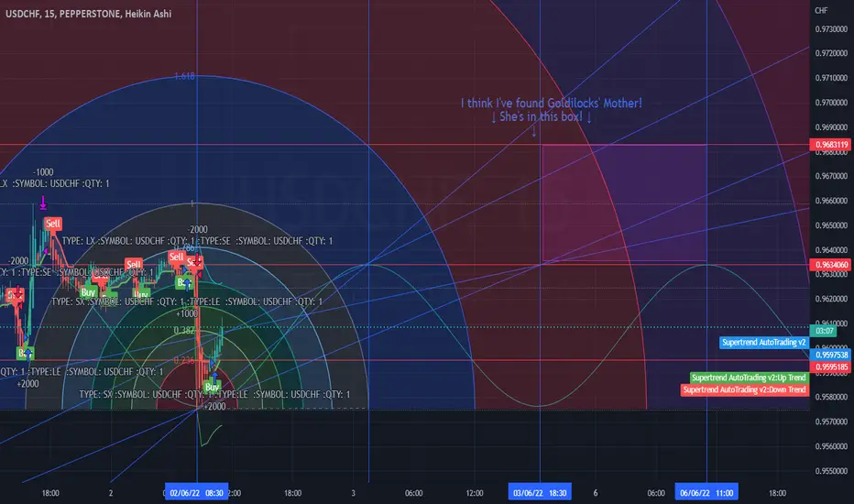Click the '3' day tick on the time axis
The width and height of the screenshot is (854, 504).
353,493
